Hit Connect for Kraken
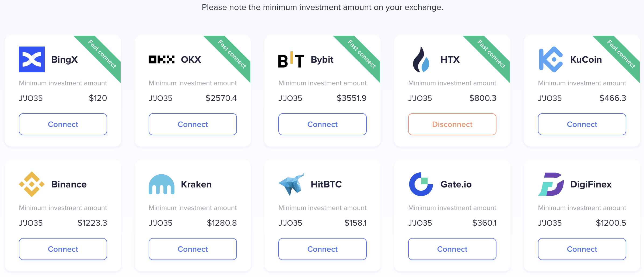This screenshot has height=277, width=644. pyautogui.click(x=193, y=249)
